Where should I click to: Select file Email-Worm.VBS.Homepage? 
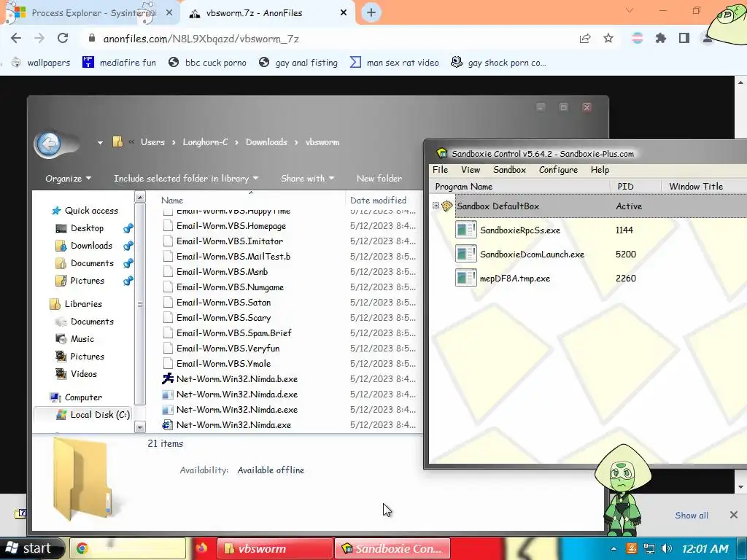pyautogui.click(x=231, y=226)
